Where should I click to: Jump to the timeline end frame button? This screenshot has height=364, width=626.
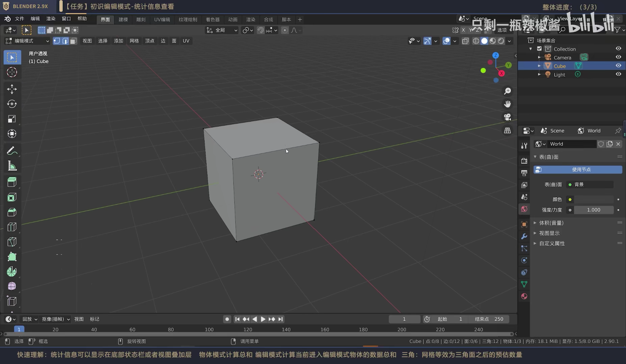point(280,319)
